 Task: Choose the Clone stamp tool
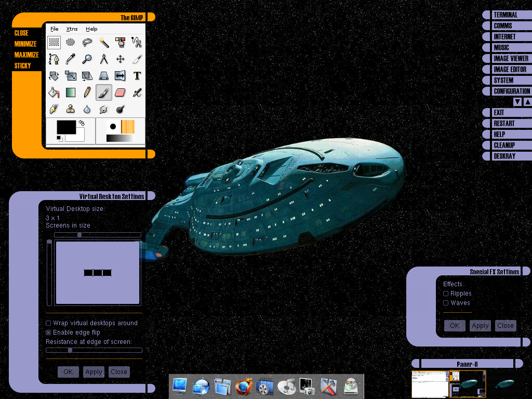click(71, 109)
